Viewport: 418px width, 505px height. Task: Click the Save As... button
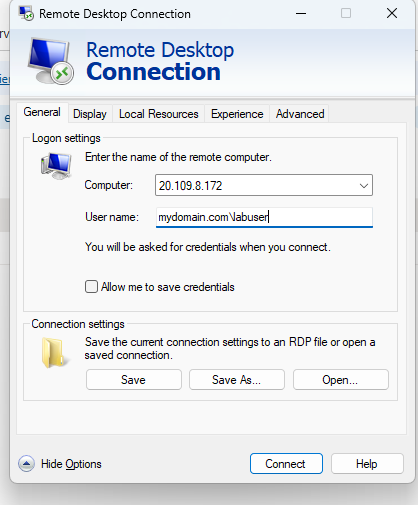237,380
